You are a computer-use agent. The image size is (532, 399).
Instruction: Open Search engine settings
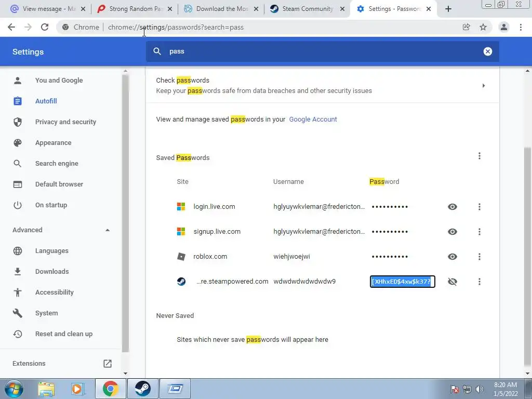click(57, 164)
